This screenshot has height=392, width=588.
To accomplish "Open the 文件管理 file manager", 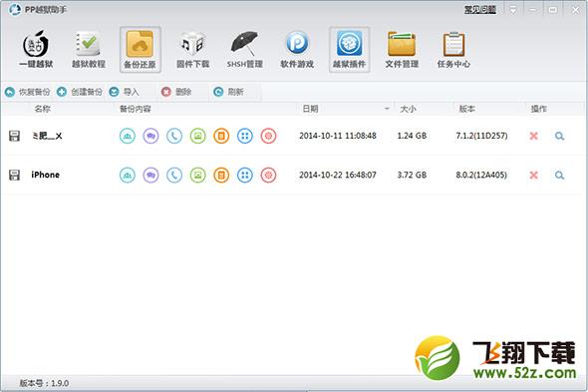I will pyautogui.click(x=402, y=50).
